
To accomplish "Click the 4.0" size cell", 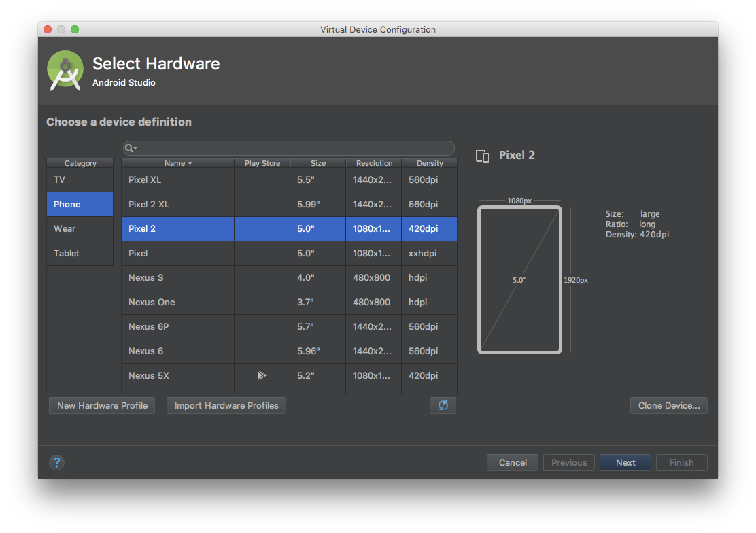I will (x=317, y=278).
